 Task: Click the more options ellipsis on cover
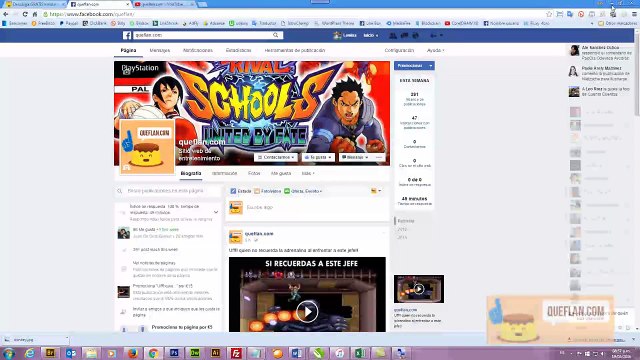tap(379, 157)
